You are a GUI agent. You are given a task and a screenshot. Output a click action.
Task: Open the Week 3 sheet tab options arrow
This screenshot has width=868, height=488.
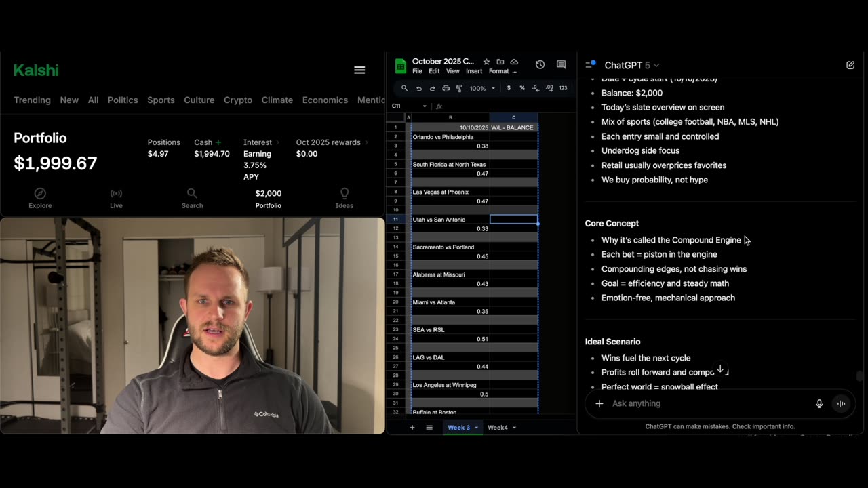(476, 428)
